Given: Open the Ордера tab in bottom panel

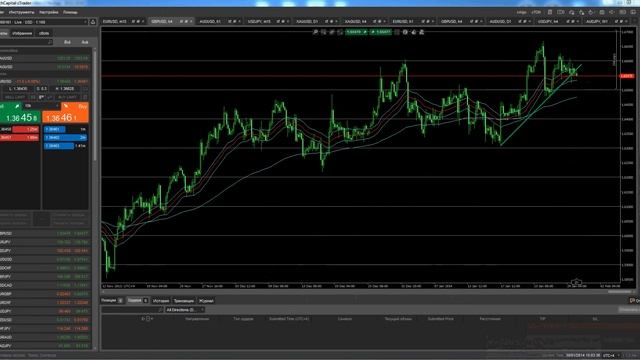Looking at the screenshot, I should click(138, 300).
